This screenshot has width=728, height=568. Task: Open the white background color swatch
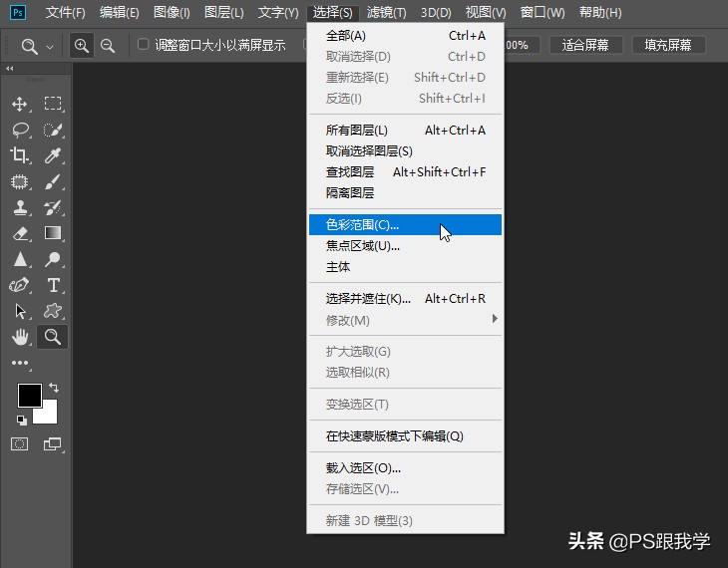[x=48, y=415]
